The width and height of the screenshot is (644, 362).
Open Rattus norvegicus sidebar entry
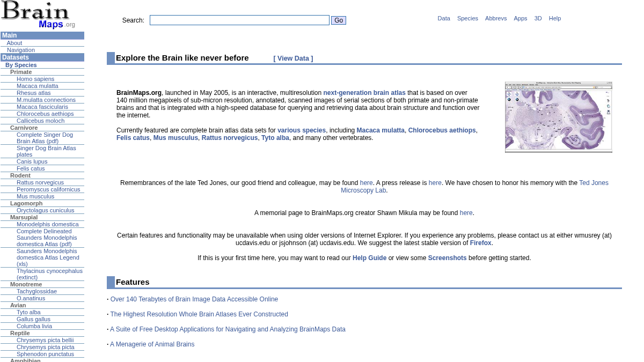(40, 182)
